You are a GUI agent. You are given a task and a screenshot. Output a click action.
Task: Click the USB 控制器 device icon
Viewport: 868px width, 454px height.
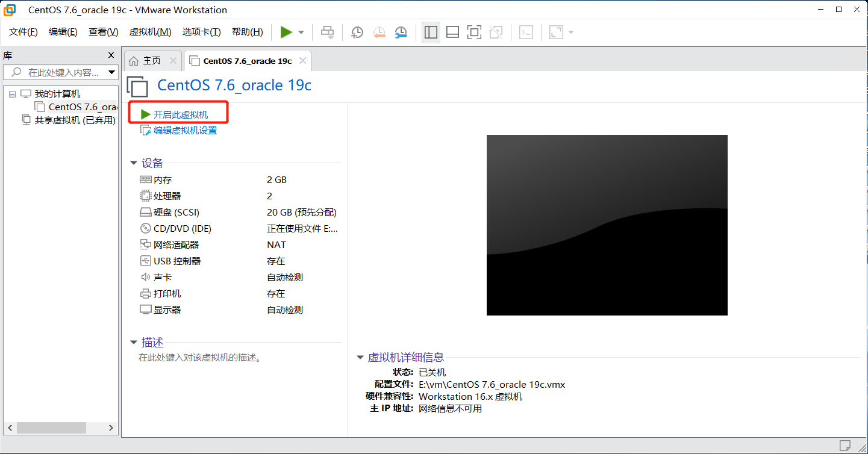(145, 261)
